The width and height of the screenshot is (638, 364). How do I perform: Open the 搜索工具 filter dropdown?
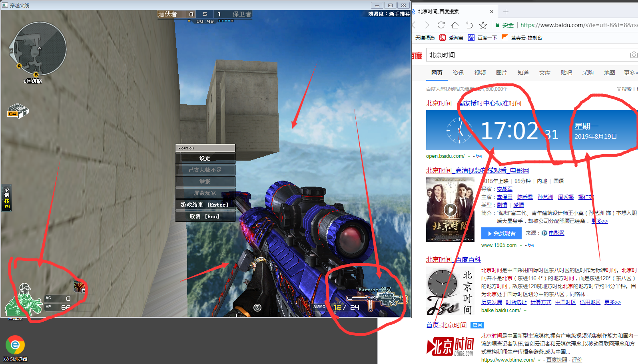627,89
